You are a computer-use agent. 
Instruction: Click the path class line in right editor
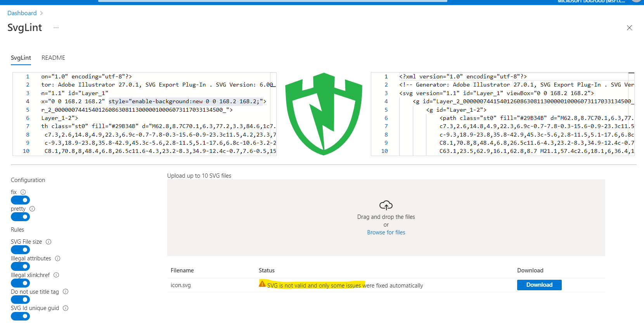click(537, 118)
